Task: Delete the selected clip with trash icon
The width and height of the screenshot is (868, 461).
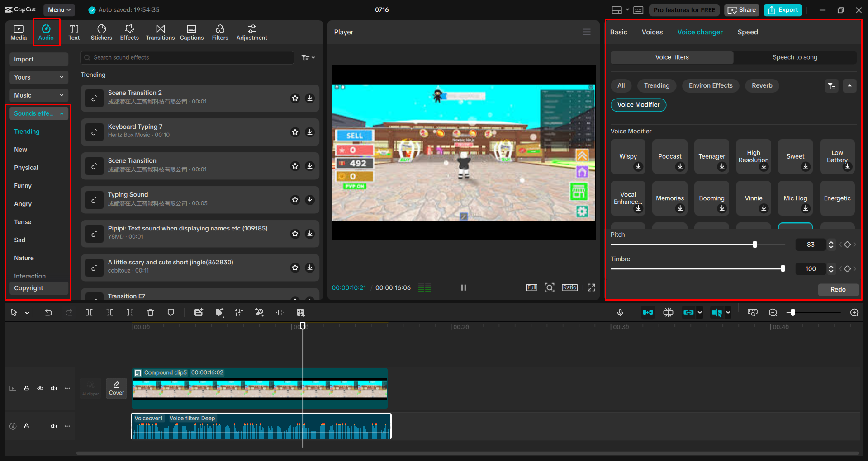Action: 150,312
